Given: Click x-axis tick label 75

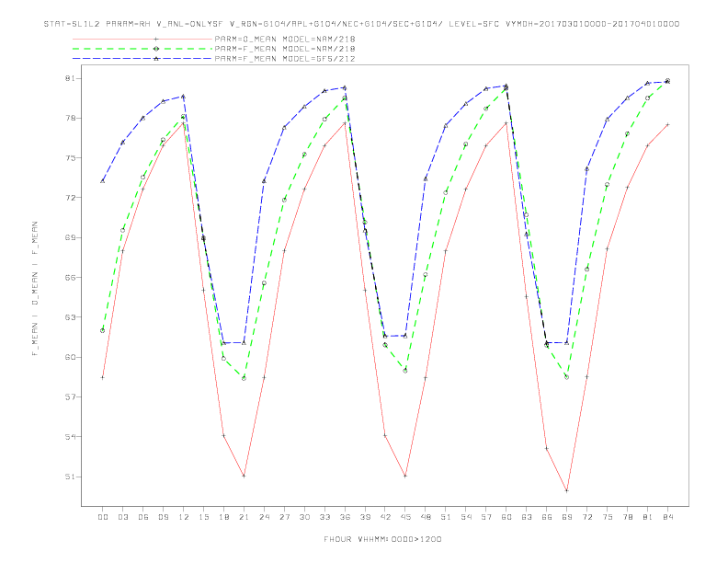Looking at the screenshot, I should tap(608, 517).
